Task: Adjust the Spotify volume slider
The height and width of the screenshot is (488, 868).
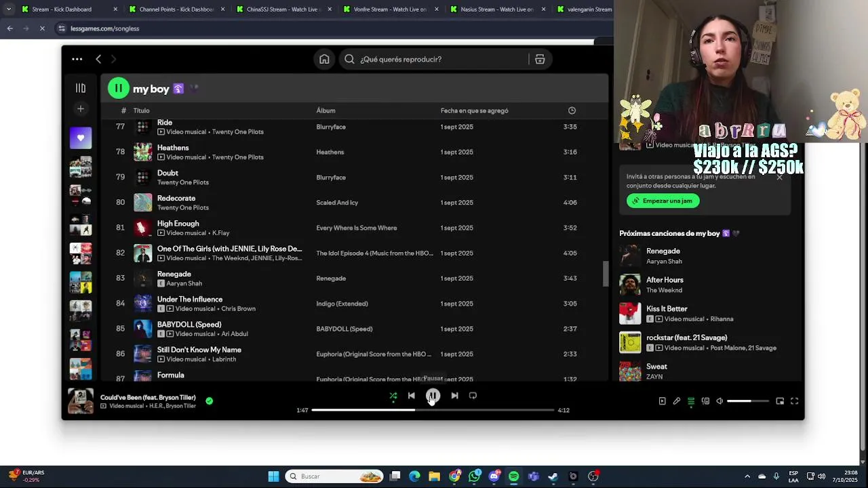Action: (x=748, y=401)
